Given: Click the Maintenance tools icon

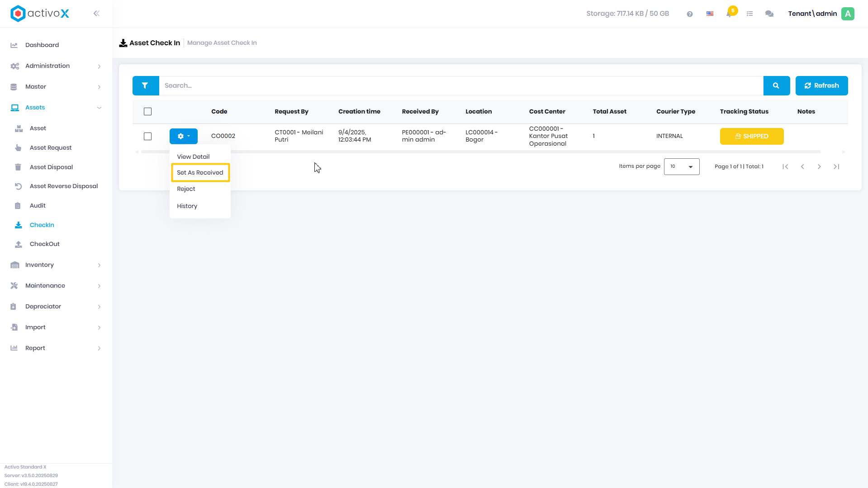Looking at the screenshot, I should tap(14, 286).
